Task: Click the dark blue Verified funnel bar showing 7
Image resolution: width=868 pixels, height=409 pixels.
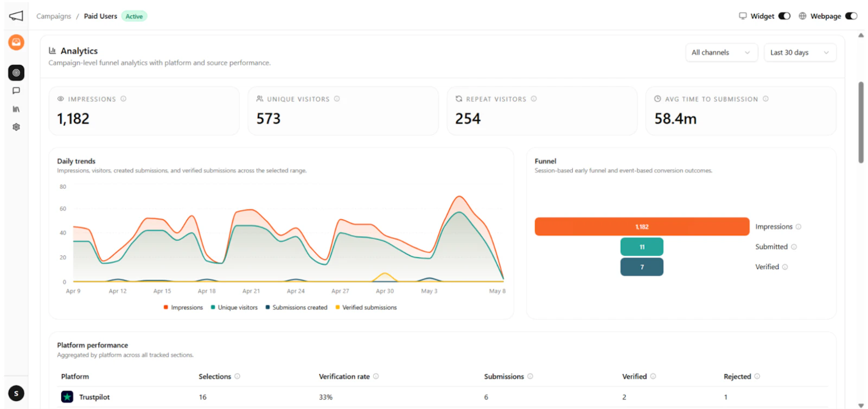Action: click(x=642, y=267)
